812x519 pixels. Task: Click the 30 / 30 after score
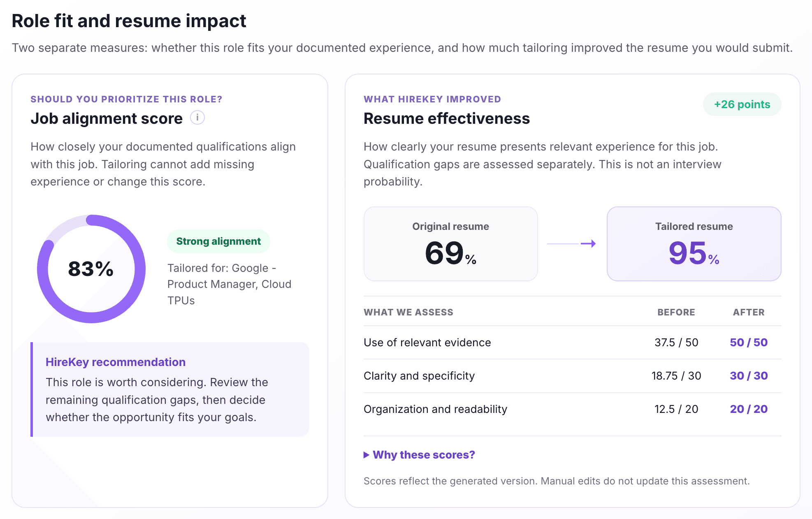[x=749, y=376]
